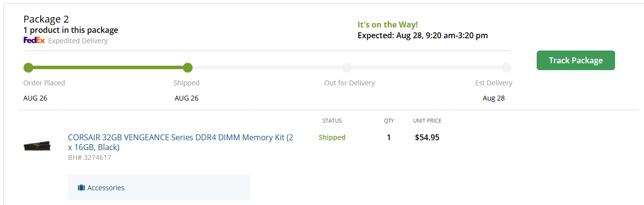644x205 pixels.
Task: Click the Accessories briefcase icon
Action: pyautogui.click(x=81, y=188)
